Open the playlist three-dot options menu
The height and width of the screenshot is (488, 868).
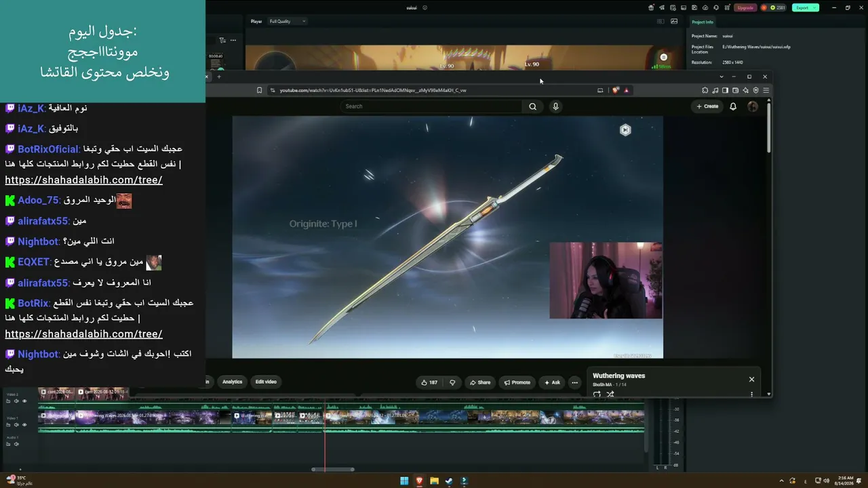coord(751,394)
